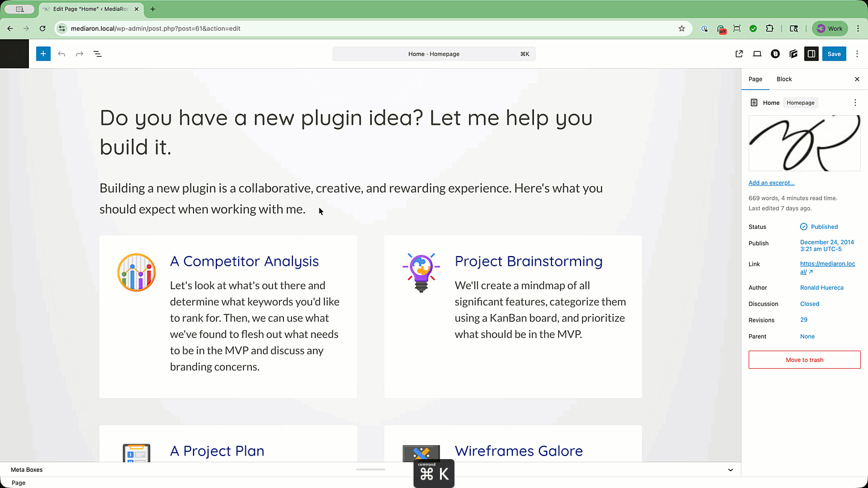This screenshot has height=488, width=868.
Task: Click the Add an excerpt link
Action: tap(771, 183)
